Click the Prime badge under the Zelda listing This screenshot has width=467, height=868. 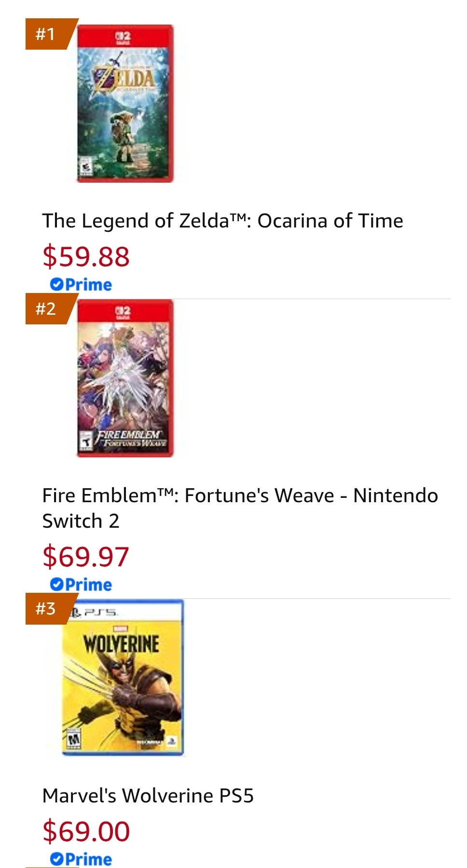(x=81, y=285)
